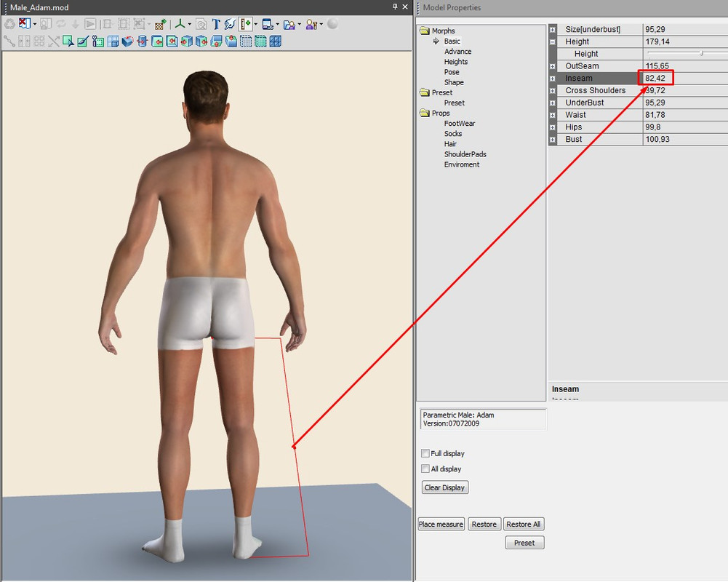The image size is (728, 582).
Task: Enable the All display checkbox
Action: pos(425,469)
